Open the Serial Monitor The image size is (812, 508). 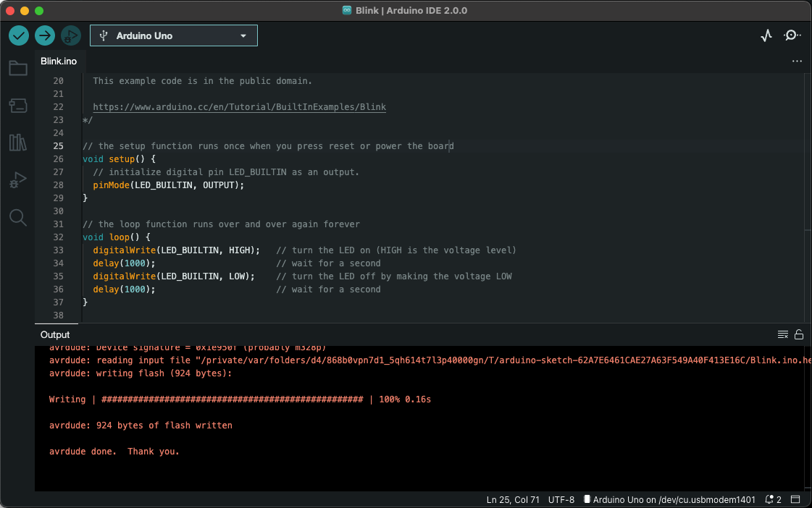(x=792, y=35)
